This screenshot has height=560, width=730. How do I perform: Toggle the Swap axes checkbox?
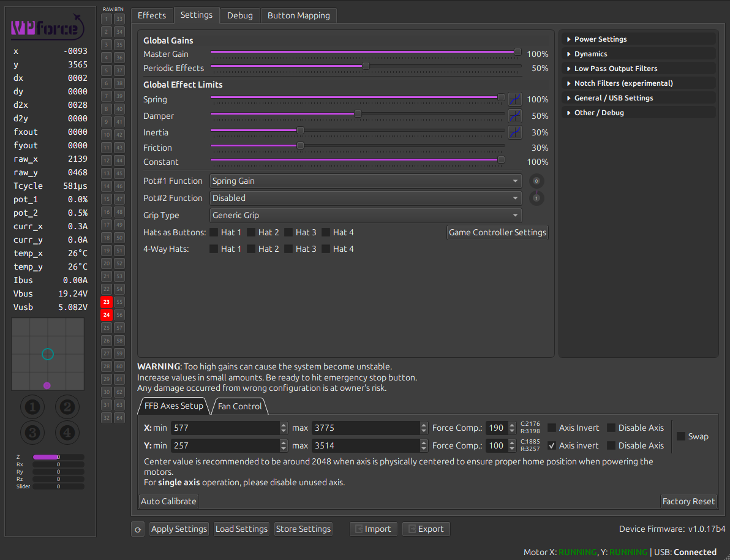click(x=681, y=436)
